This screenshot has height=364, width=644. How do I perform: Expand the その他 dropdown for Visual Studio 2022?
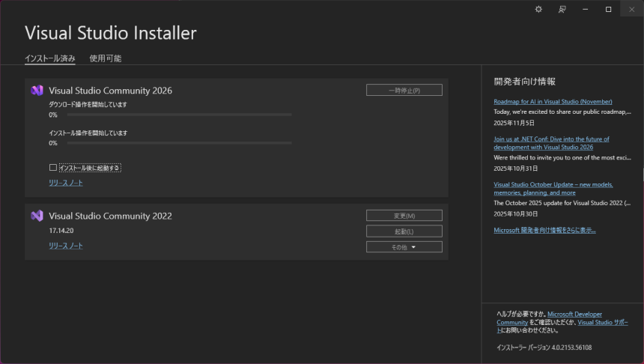pos(404,247)
